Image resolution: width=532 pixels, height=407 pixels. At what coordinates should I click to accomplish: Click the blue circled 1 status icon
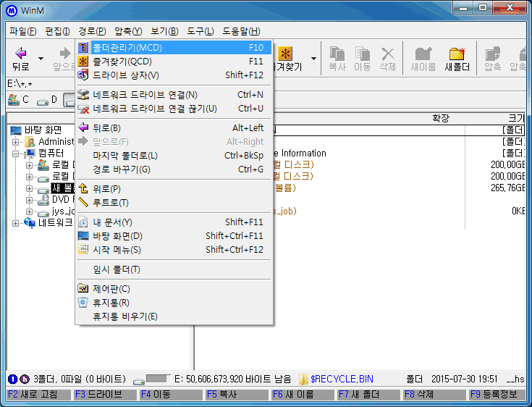(12, 379)
